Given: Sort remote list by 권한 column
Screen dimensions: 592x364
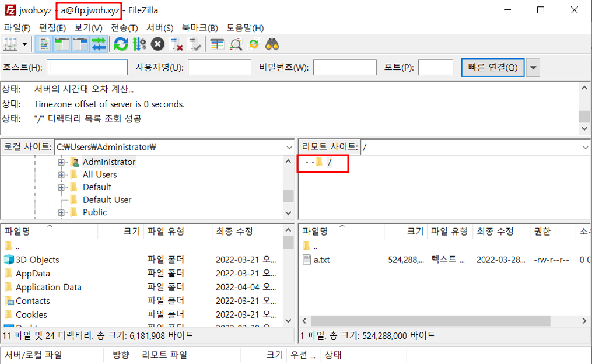Looking at the screenshot, I should [x=552, y=232].
